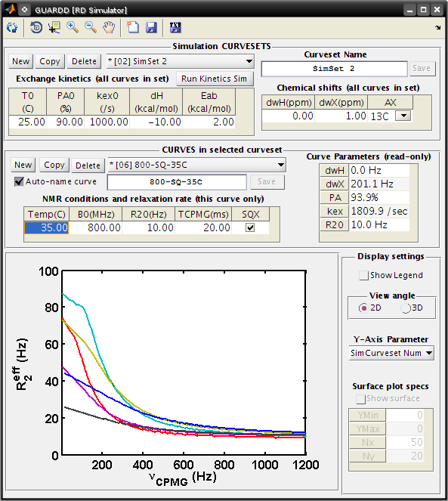Activate the Data Cursor toolbar tool

tap(54, 27)
